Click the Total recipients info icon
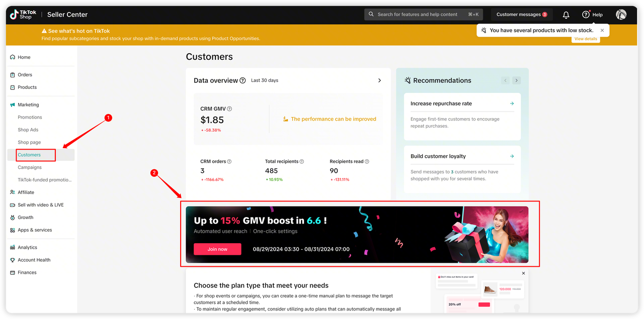This screenshot has height=319, width=644. pyautogui.click(x=302, y=162)
